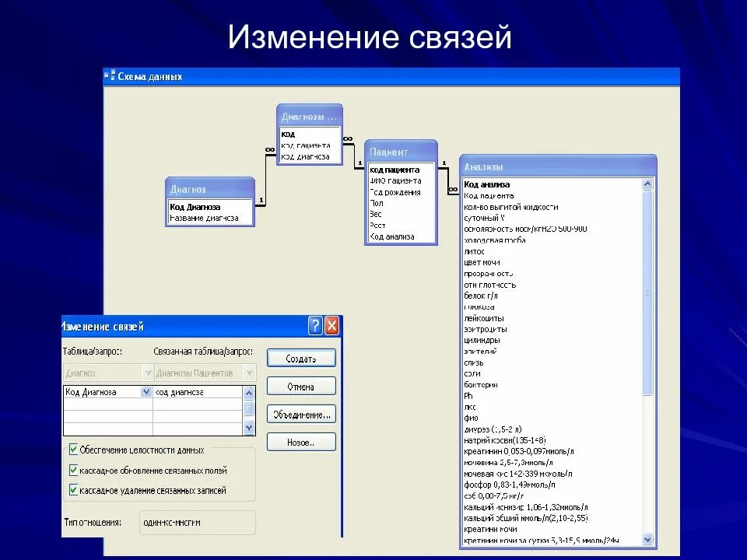Select цилиндры field
Screen dimensions: 747x560
pos(482,340)
